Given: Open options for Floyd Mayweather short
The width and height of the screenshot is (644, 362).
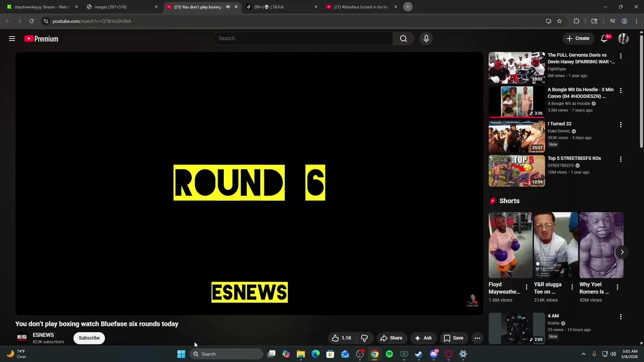Looking at the screenshot, I should [527, 287].
